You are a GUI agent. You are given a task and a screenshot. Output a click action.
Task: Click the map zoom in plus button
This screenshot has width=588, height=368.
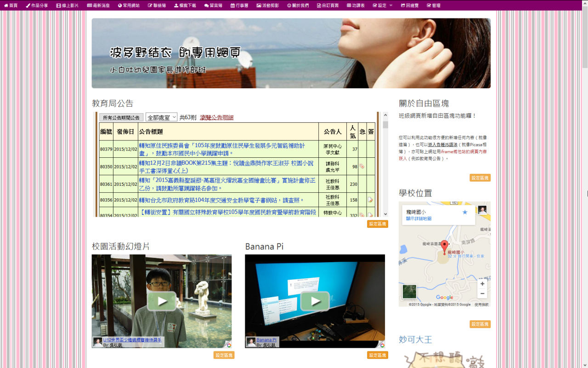(x=482, y=284)
